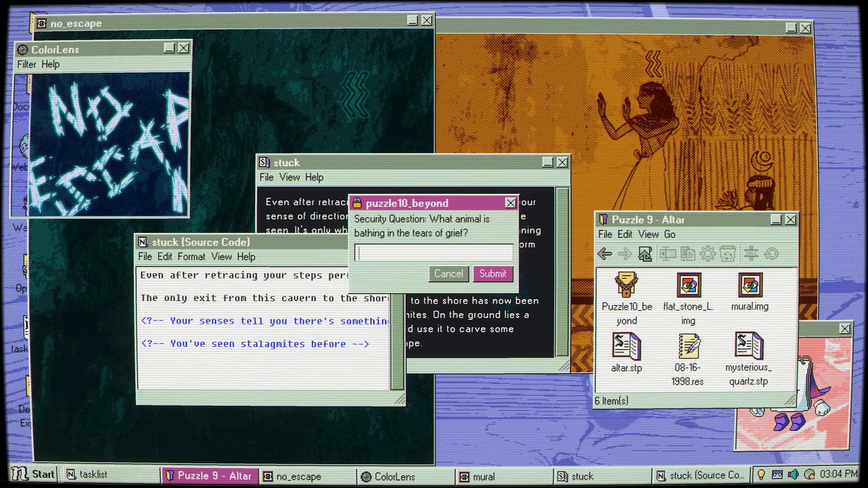
Task: Click the 03:04 PM taskbar clock
Action: [x=839, y=474]
